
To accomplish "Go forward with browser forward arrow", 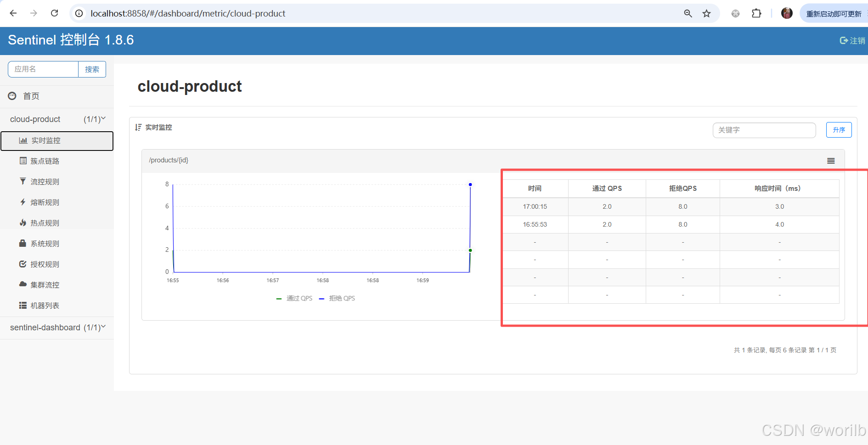I will [x=34, y=13].
